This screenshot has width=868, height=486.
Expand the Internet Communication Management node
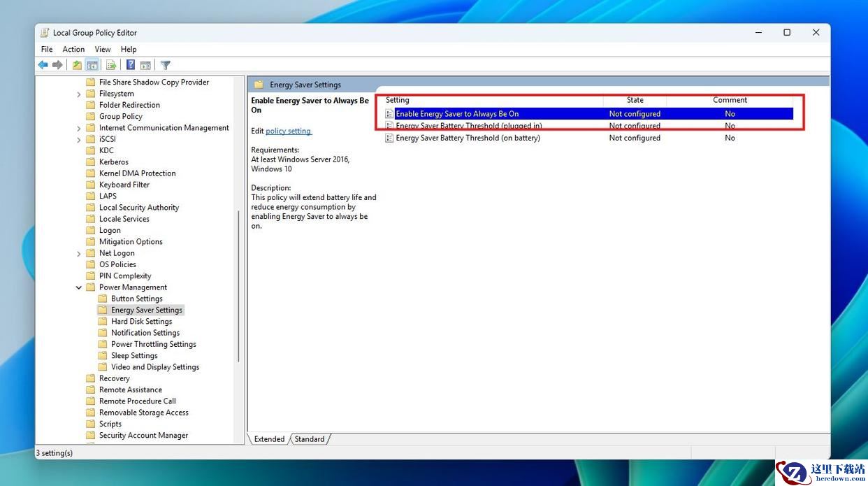(79, 128)
